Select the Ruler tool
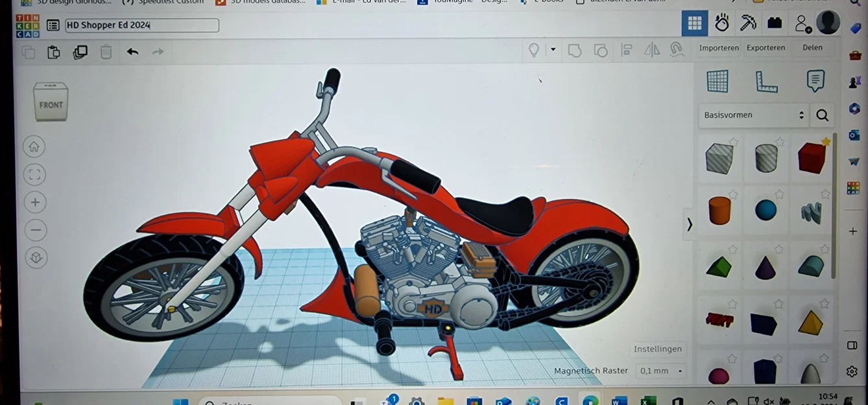 coord(766,82)
